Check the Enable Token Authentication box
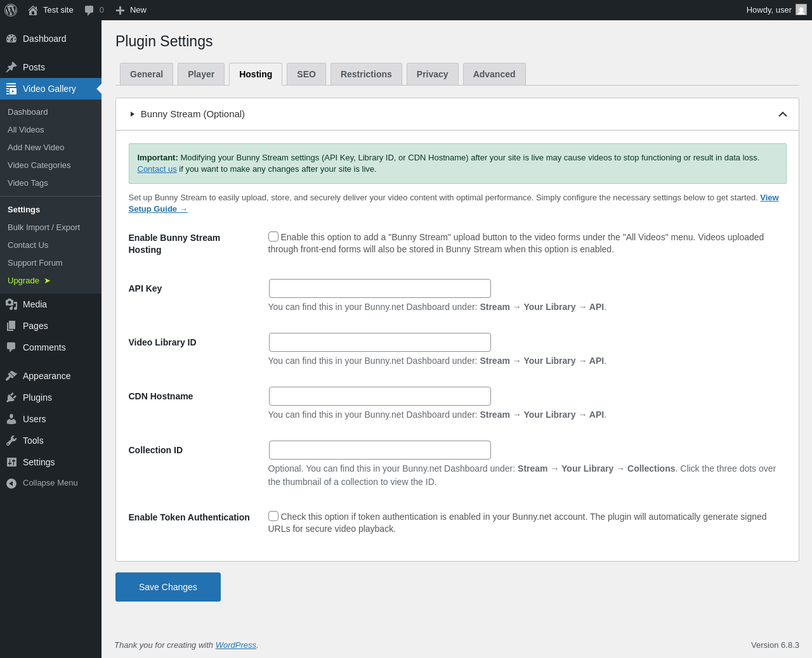812x658 pixels. click(273, 516)
